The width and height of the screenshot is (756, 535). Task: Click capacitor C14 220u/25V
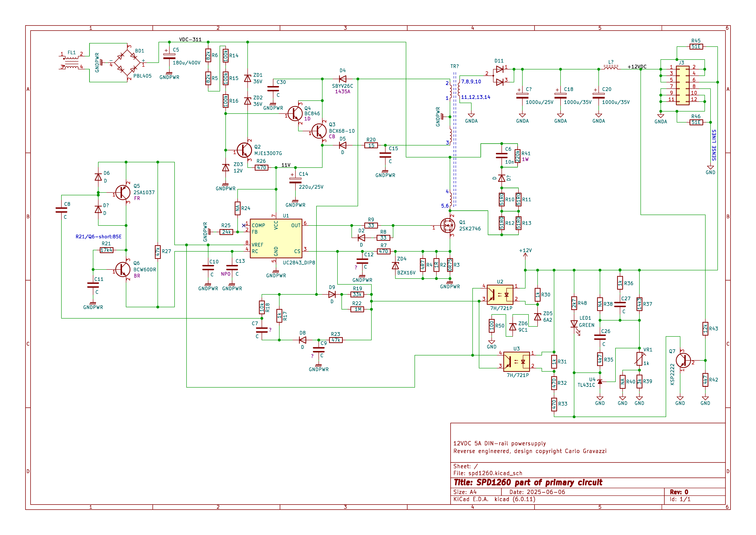[295, 180]
